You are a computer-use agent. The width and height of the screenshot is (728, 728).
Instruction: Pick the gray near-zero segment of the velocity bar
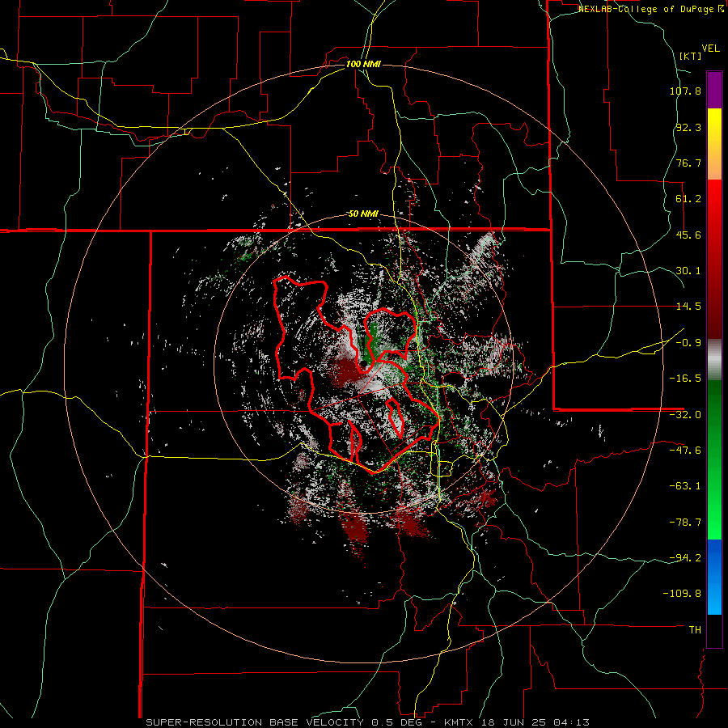click(714, 360)
